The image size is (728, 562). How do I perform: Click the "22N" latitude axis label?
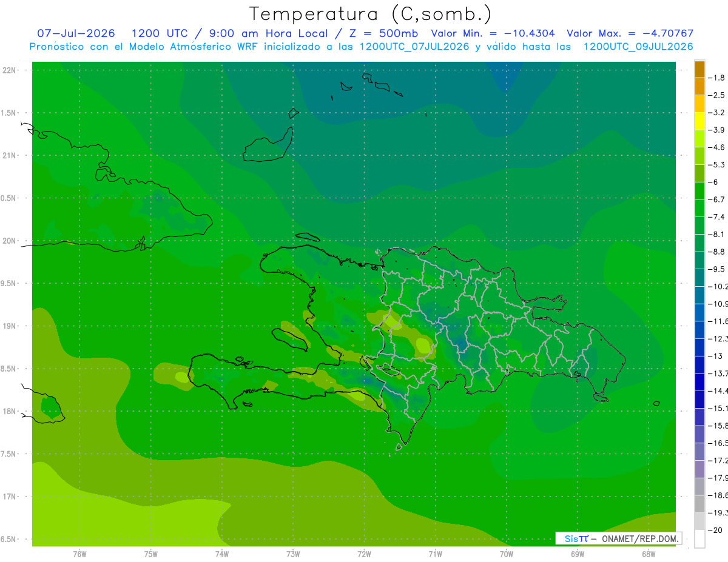(10, 70)
